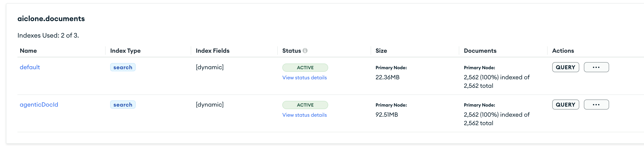Click the search type badge for default
The image size is (644, 160).
(123, 67)
